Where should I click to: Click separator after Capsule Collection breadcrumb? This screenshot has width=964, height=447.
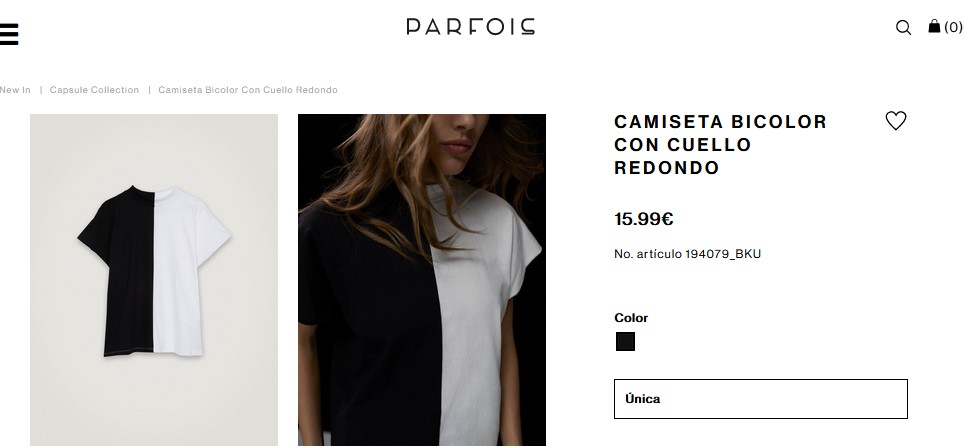[x=149, y=90]
